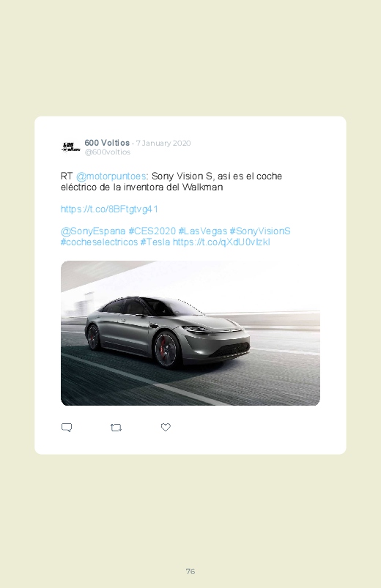Follow the t.co/qXdU0vIzkl link
This screenshot has height=588, width=381.
coord(221,242)
